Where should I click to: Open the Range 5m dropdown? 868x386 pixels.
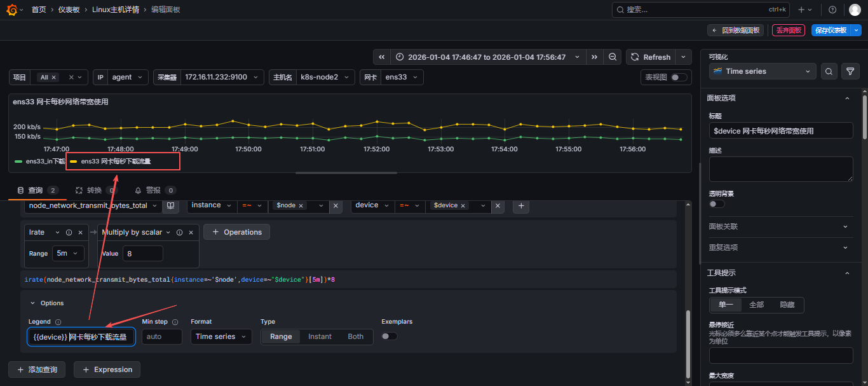click(x=68, y=253)
